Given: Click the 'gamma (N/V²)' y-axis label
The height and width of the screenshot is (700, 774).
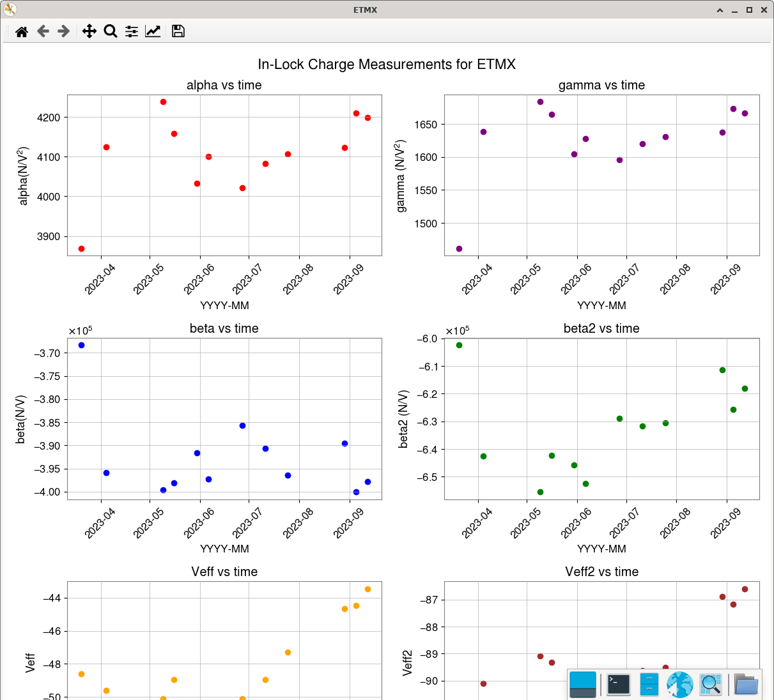Looking at the screenshot, I should pyautogui.click(x=401, y=176).
